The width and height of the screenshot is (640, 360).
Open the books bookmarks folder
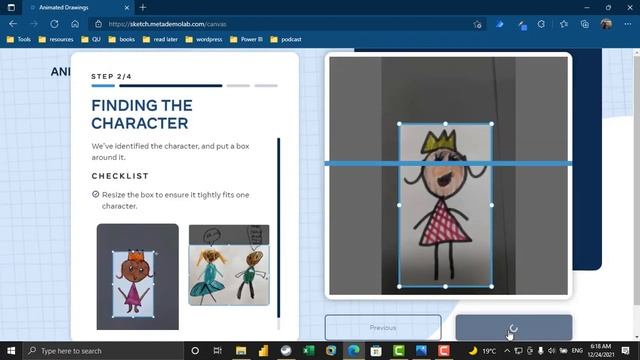[122, 40]
